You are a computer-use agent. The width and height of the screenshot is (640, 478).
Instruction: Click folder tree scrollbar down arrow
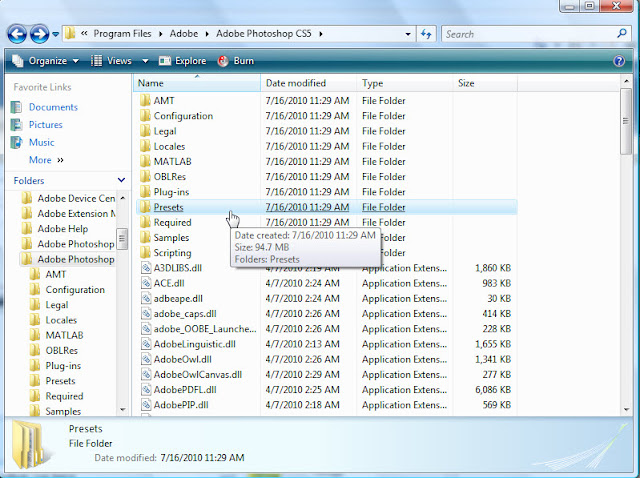tap(122, 409)
